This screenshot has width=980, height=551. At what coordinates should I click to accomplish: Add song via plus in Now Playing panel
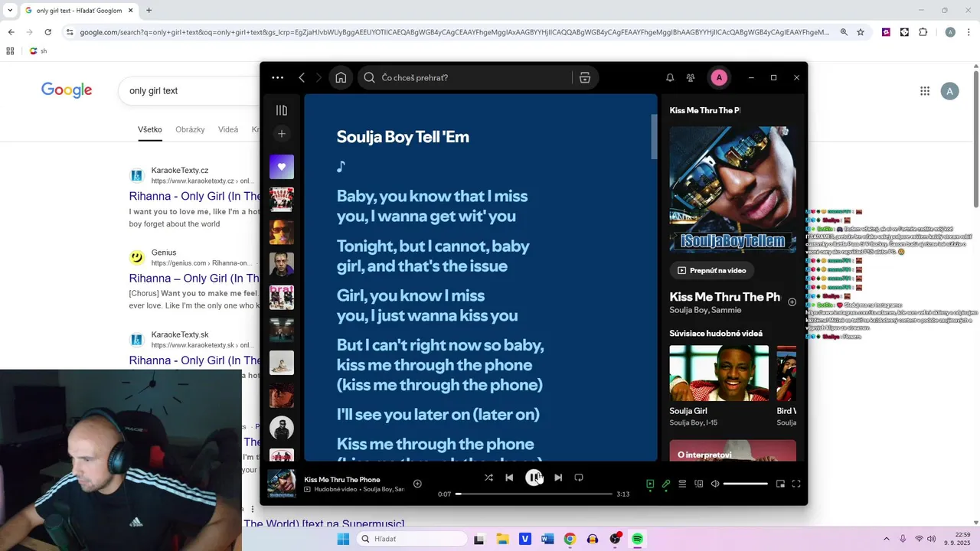pyautogui.click(x=792, y=302)
